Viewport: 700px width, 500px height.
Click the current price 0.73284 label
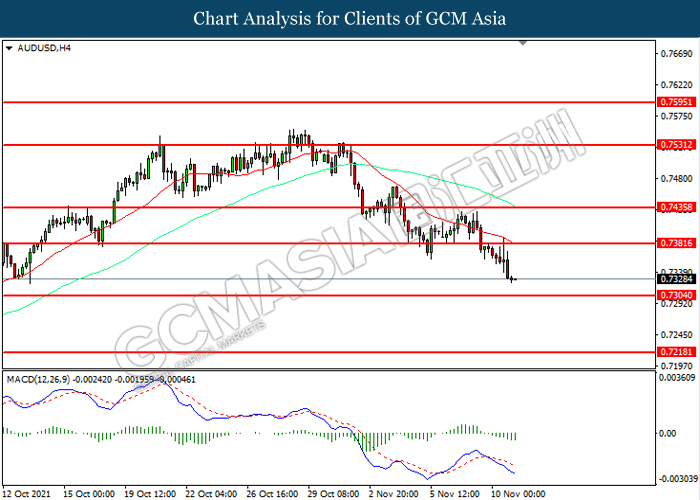click(x=677, y=279)
